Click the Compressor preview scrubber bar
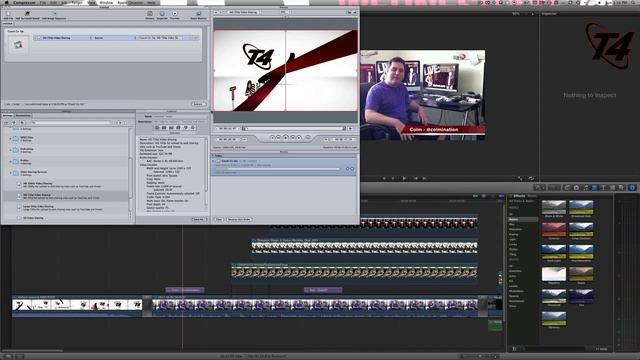This screenshot has height=360, width=640. click(294, 129)
